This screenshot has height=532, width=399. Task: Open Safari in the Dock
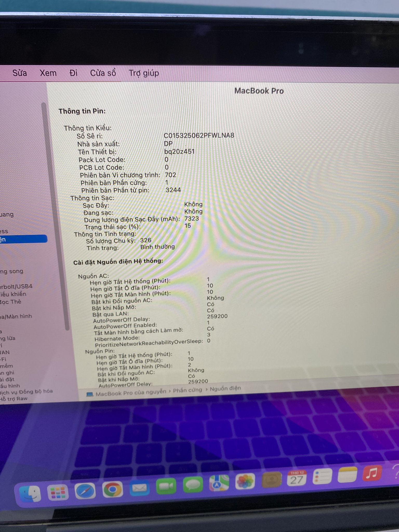[x=85, y=491]
